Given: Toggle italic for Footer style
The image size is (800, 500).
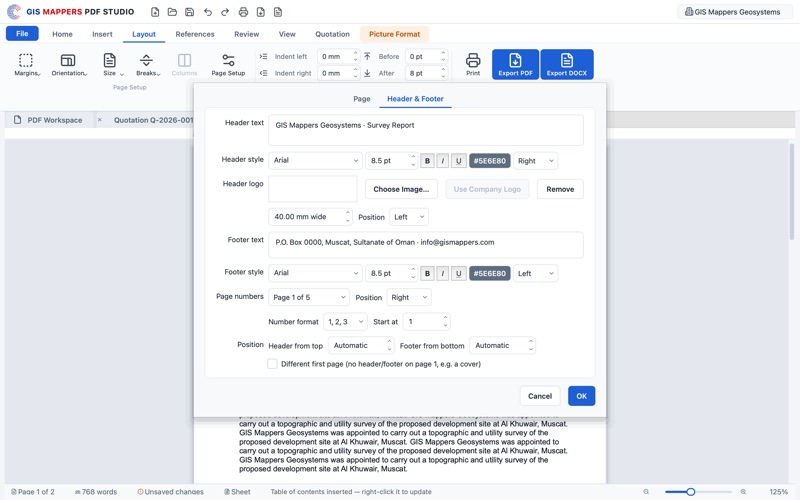Looking at the screenshot, I should [x=443, y=273].
